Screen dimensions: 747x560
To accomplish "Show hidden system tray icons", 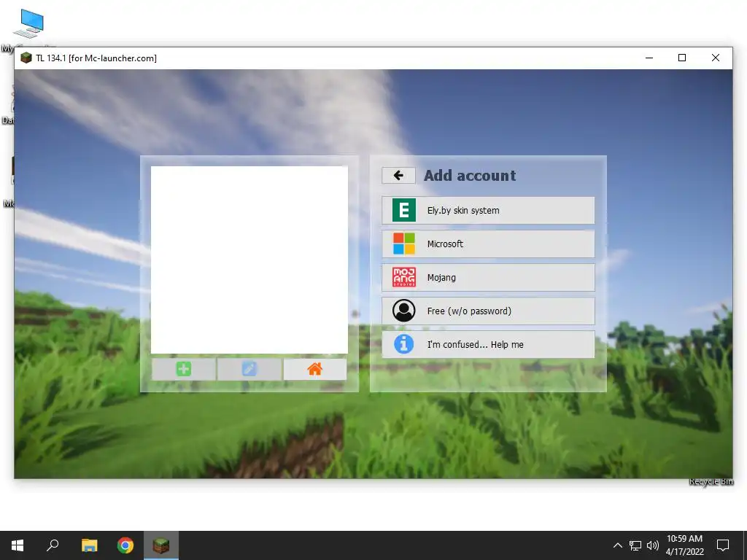I will [617, 545].
